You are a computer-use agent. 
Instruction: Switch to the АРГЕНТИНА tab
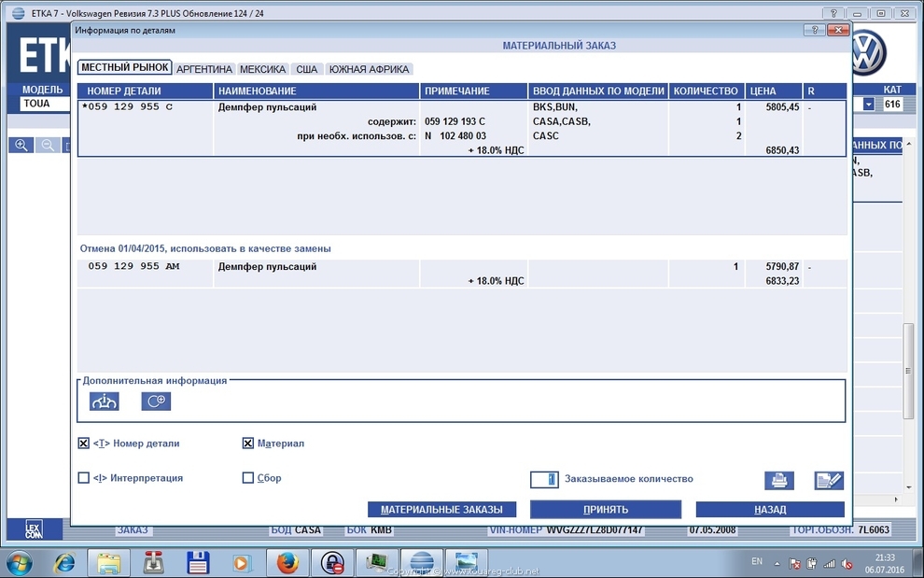(x=203, y=69)
